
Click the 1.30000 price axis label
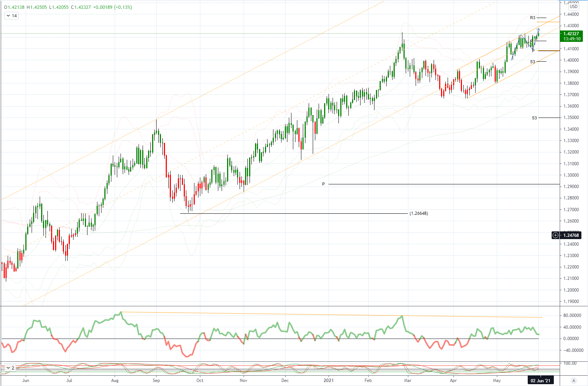(x=571, y=175)
